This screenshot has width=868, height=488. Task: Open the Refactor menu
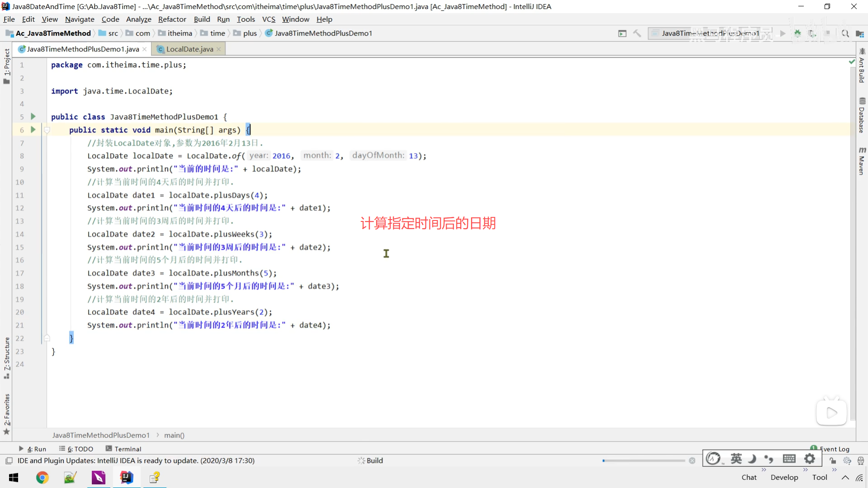point(172,19)
